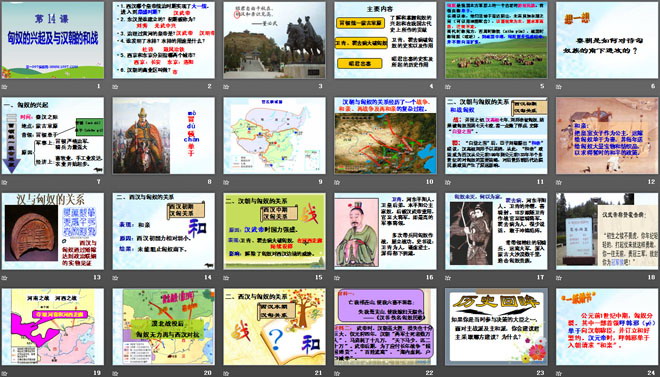660x377 pixels.
Task: Select the '主要内容' slide 4 thumbnail
Action: coord(386,40)
